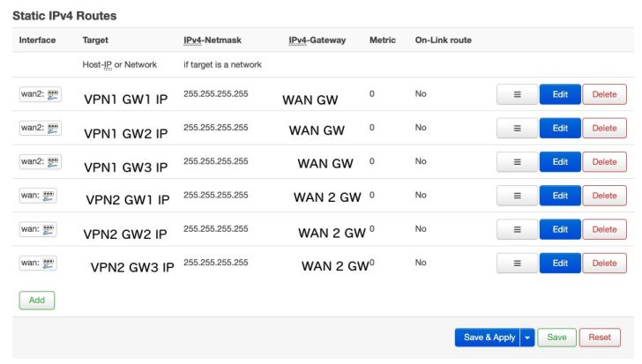
Task: Click wan2 interface icon in VPN1 GW1 row
Action: (53, 94)
